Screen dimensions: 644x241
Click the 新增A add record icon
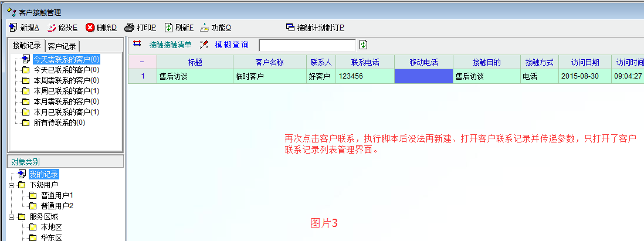pos(13,28)
